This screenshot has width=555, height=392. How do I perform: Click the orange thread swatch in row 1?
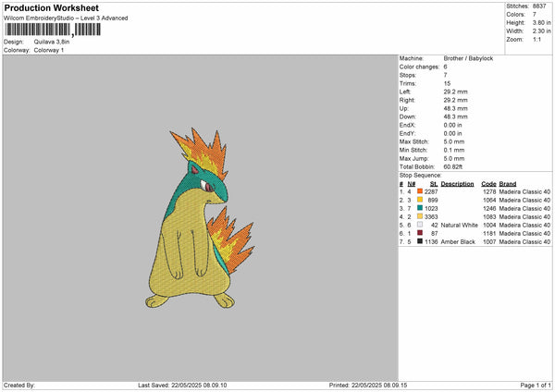(x=420, y=191)
